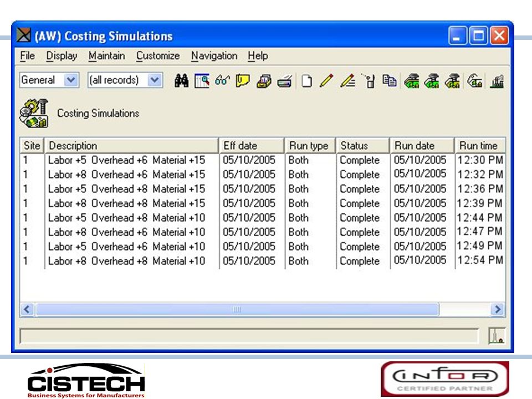Click the Run date column header
The image size is (532, 399).
coord(422,146)
